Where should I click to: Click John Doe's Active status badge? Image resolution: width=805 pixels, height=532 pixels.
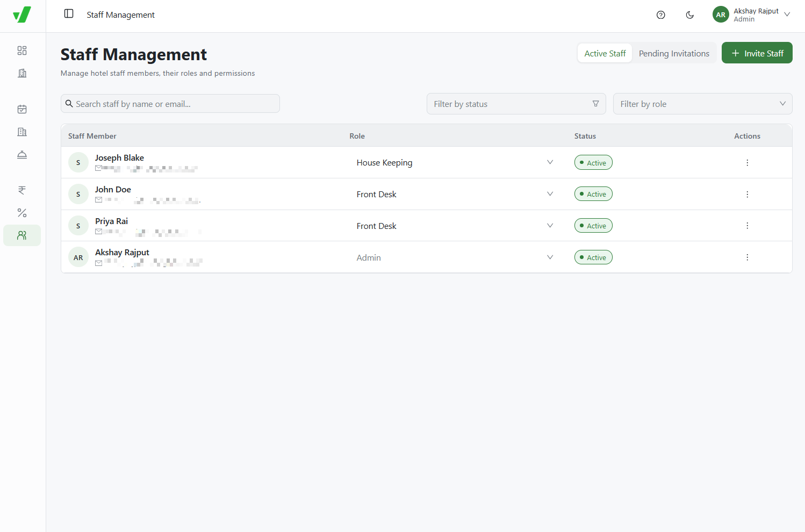coord(593,194)
